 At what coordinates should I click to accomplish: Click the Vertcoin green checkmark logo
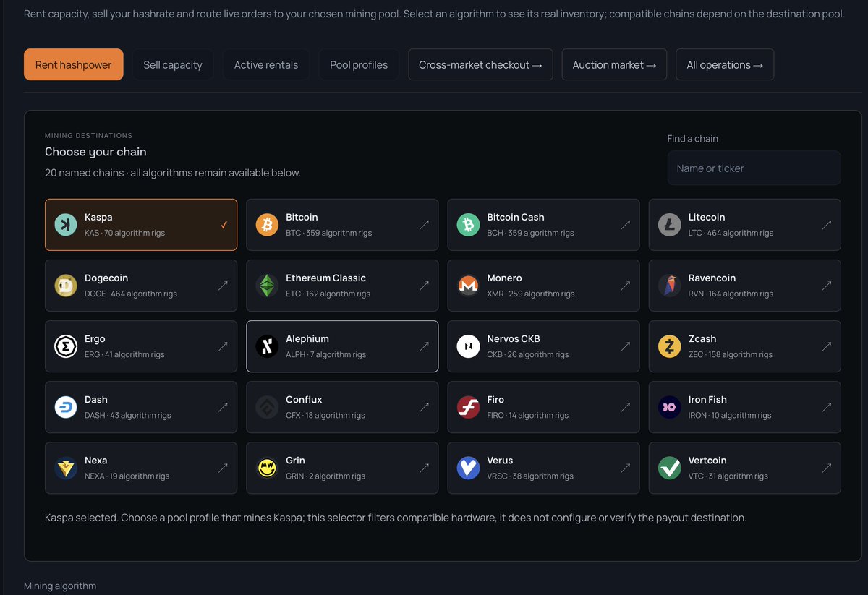tap(669, 468)
